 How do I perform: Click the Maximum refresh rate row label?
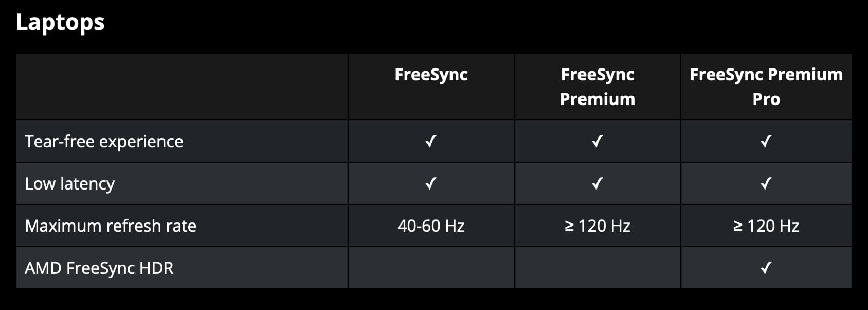point(111,226)
